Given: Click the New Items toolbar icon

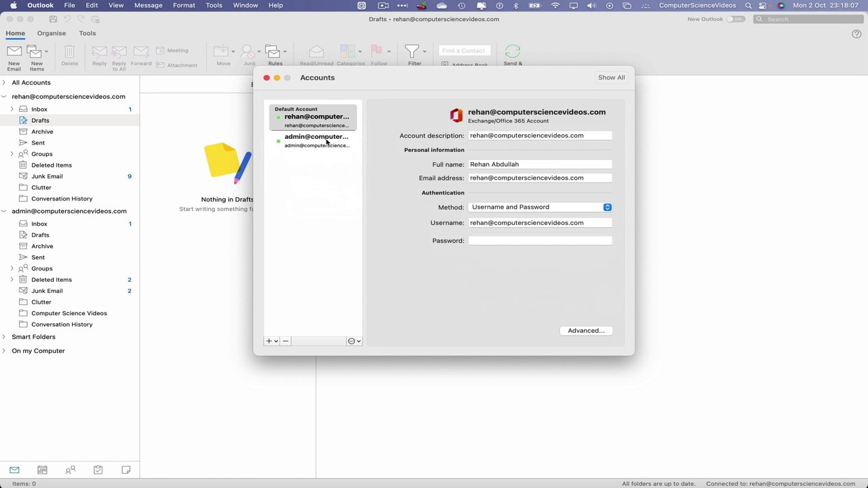Looking at the screenshot, I should (x=35, y=52).
